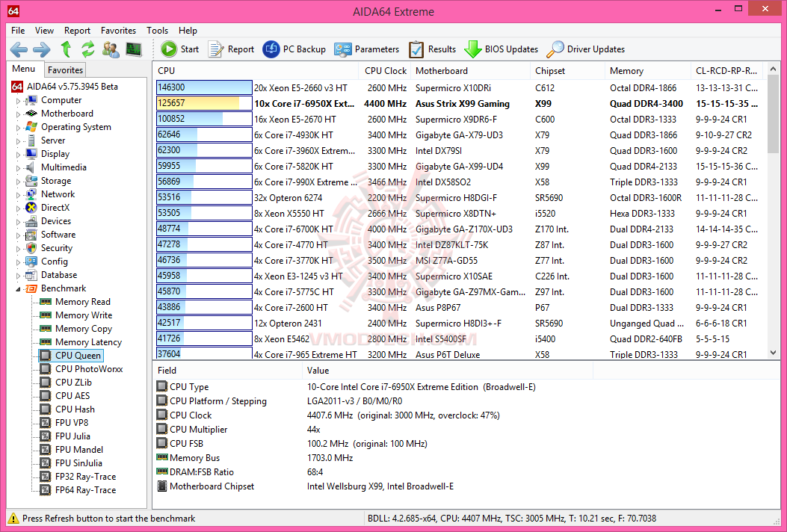Image resolution: width=787 pixels, height=532 pixels.
Task: Select the Memory Write benchmark
Action: (76, 315)
